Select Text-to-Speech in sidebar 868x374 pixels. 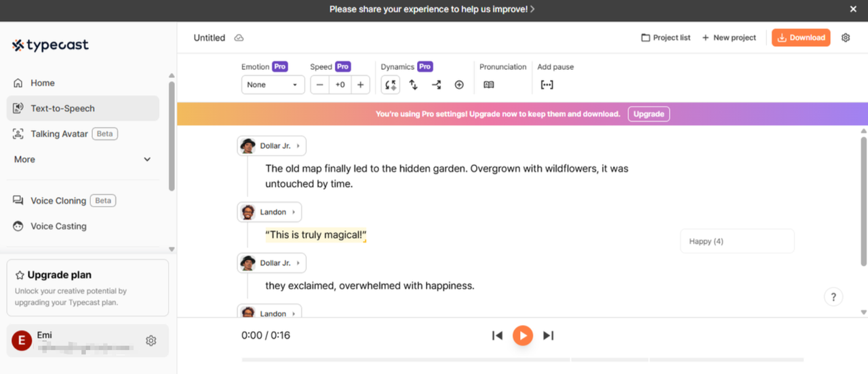[83, 108]
